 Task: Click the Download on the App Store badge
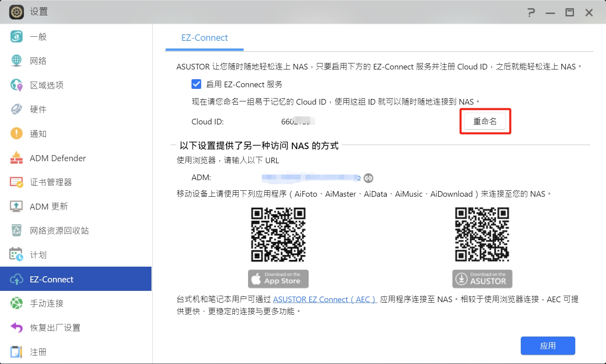point(278,279)
